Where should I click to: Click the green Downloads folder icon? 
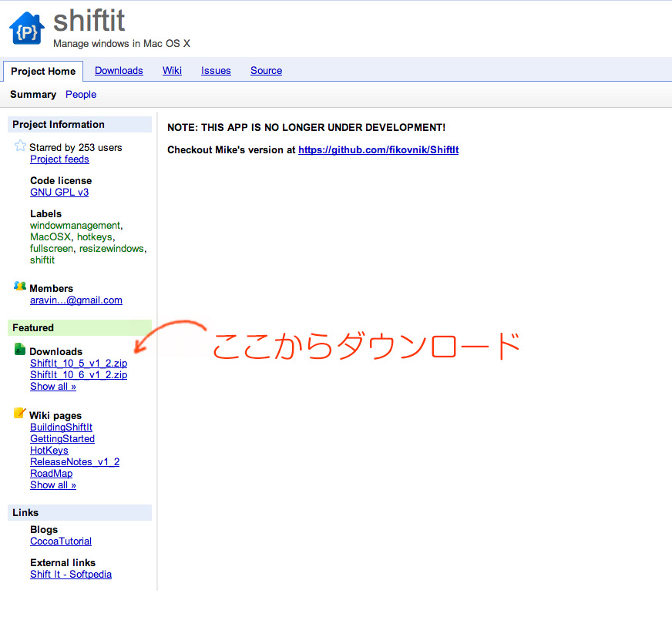click(x=20, y=350)
